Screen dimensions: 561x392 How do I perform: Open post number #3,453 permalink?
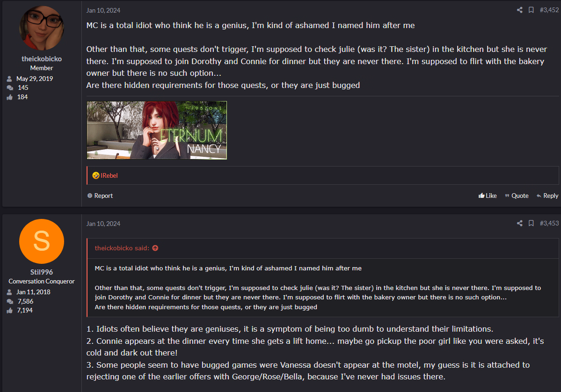coord(549,223)
